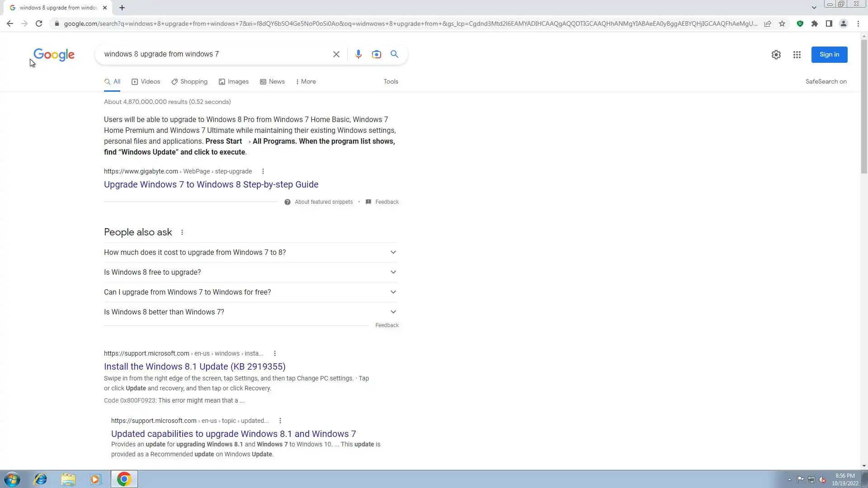
Task: Open search by image camera icon
Action: coord(376,54)
